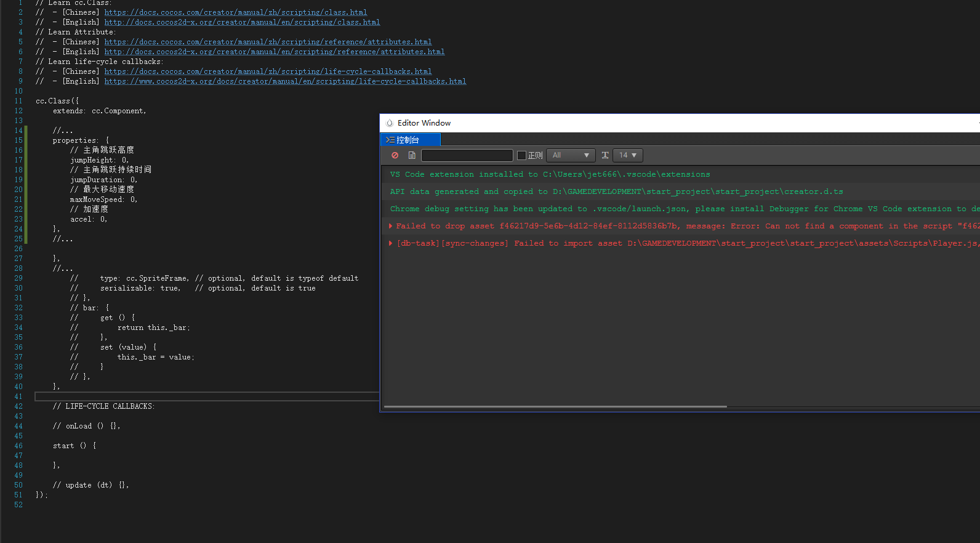The width and height of the screenshot is (980, 543).
Task: Select the 控制台 console tab
Action: 408,140
